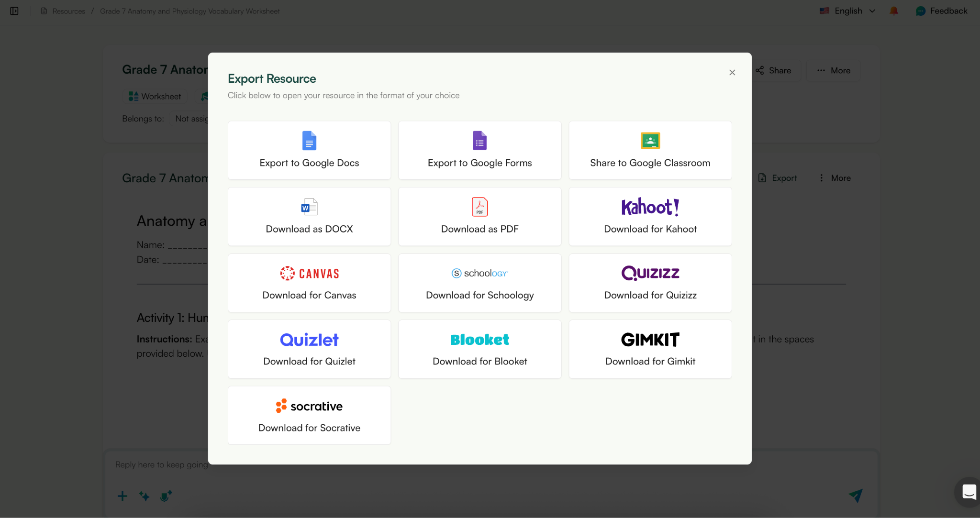Click the Gimkit logo
The width and height of the screenshot is (980, 518).
649,339
